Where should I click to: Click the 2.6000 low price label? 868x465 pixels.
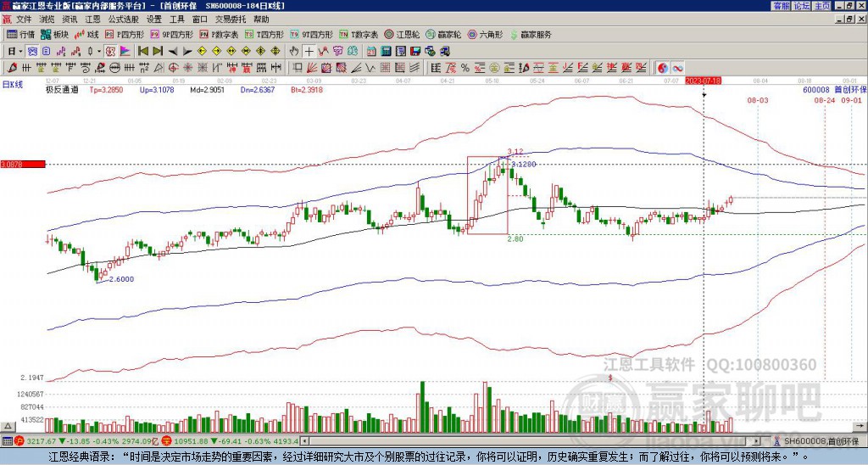[120, 279]
